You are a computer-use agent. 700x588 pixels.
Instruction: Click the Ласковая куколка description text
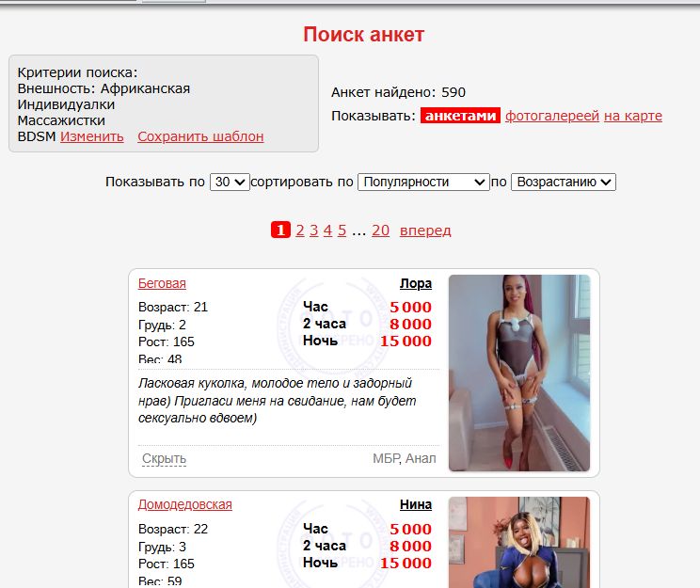[x=278, y=401]
